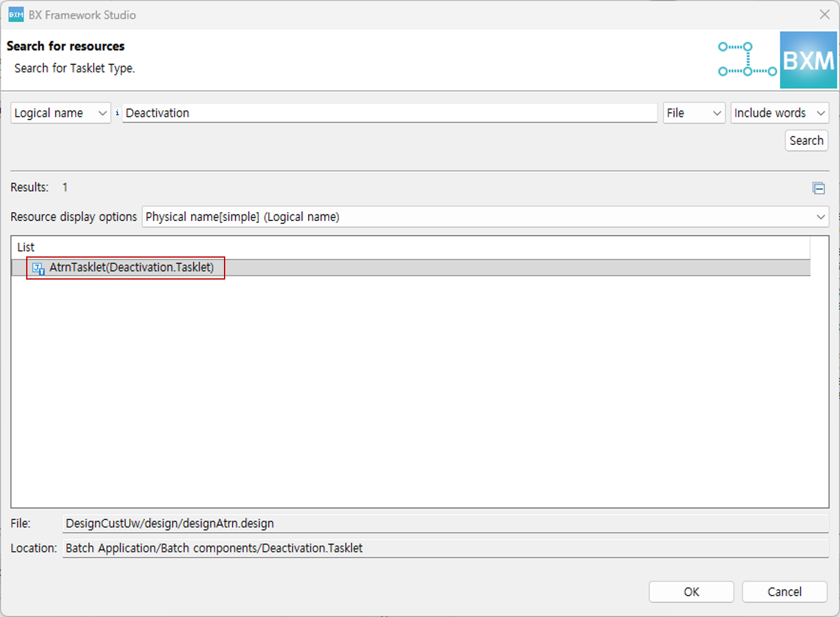This screenshot has width=840, height=617.
Task: Select AtrnTasklet(Deactivation.Tasklet) in the list
Action: pos(131,267)
